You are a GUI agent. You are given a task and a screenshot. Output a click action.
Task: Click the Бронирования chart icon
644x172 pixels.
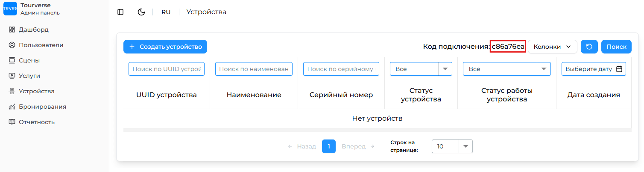[12, 107]
